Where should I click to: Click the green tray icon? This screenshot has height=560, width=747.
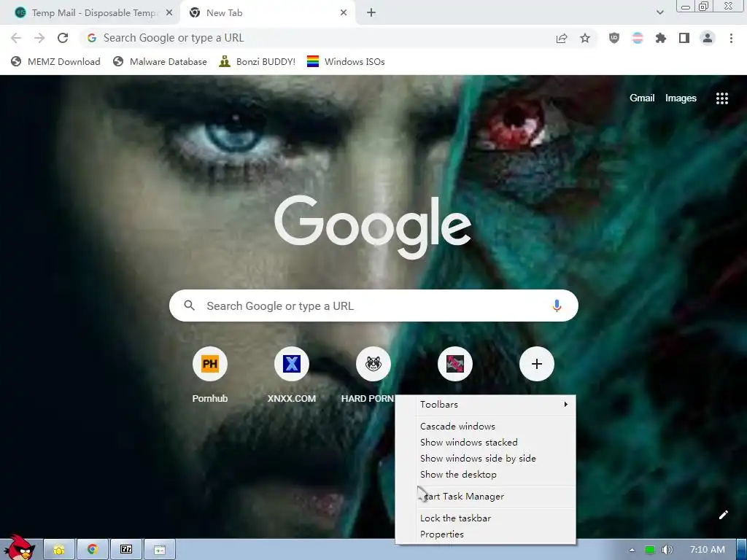click(x=650, y=550)
